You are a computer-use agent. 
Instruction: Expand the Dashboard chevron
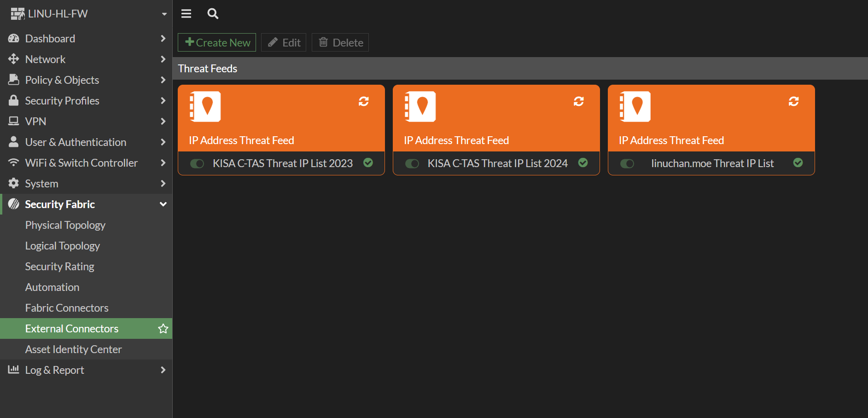click(x=163, y=38)
